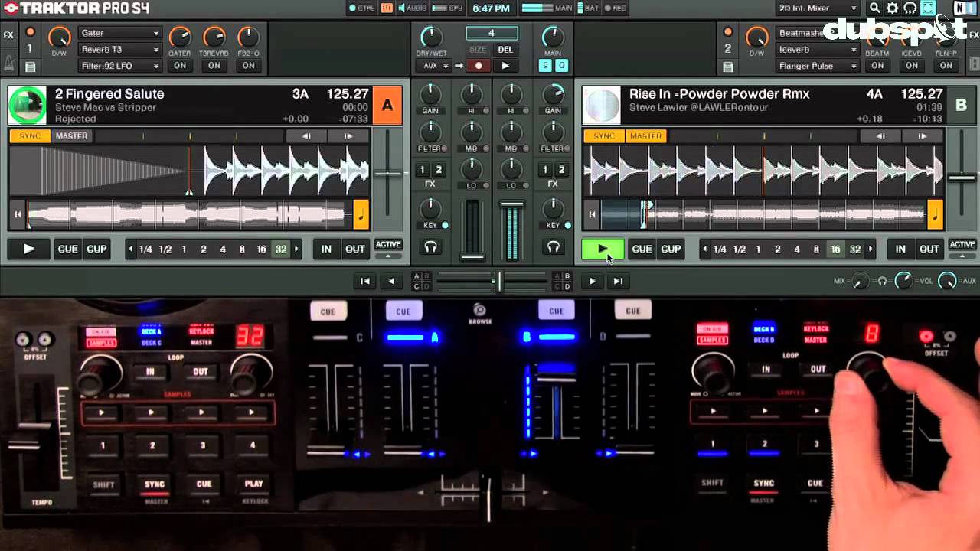The height and width of the screenshot is (551, 980).
Task: Assign FX unit 2 to Deck B channel
Action: pyautogui.click(x=561, y=170)
